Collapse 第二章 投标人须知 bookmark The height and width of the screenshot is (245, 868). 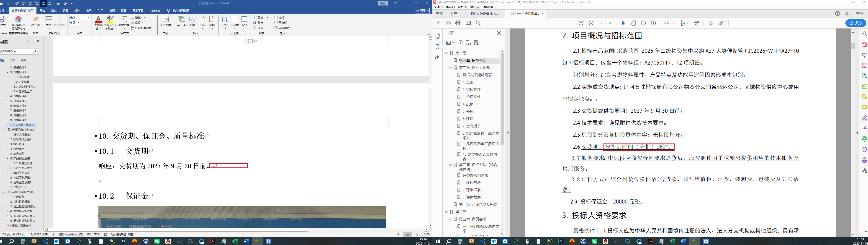coord(450,68)
